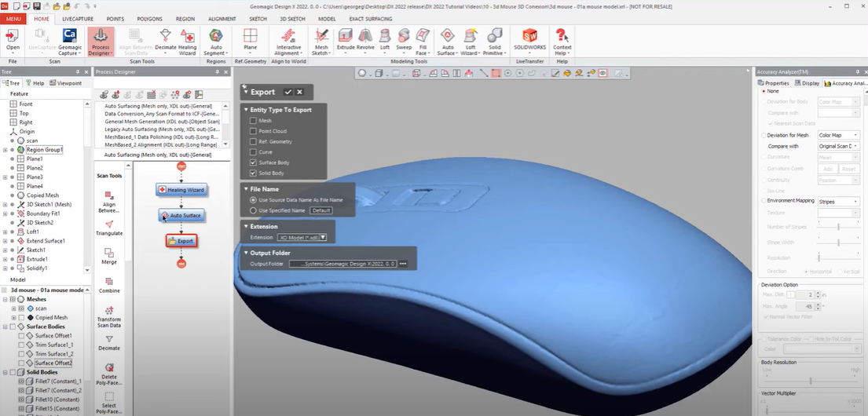Collapse the File Name section
Viewport: 868px width, 416px height.
click(247, 189)
